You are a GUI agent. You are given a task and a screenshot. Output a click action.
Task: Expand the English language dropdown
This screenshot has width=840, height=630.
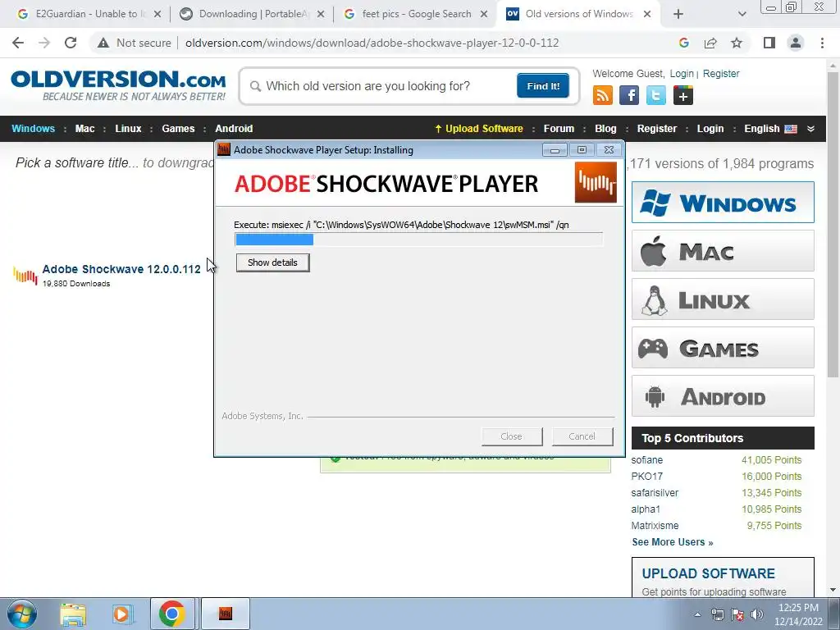coord(810,129)
